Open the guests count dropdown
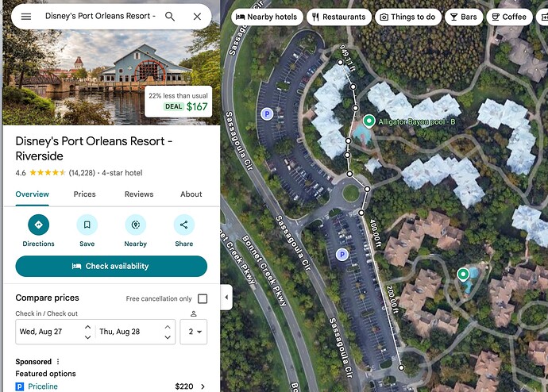548x392 pixels. (x=194, y=332)
